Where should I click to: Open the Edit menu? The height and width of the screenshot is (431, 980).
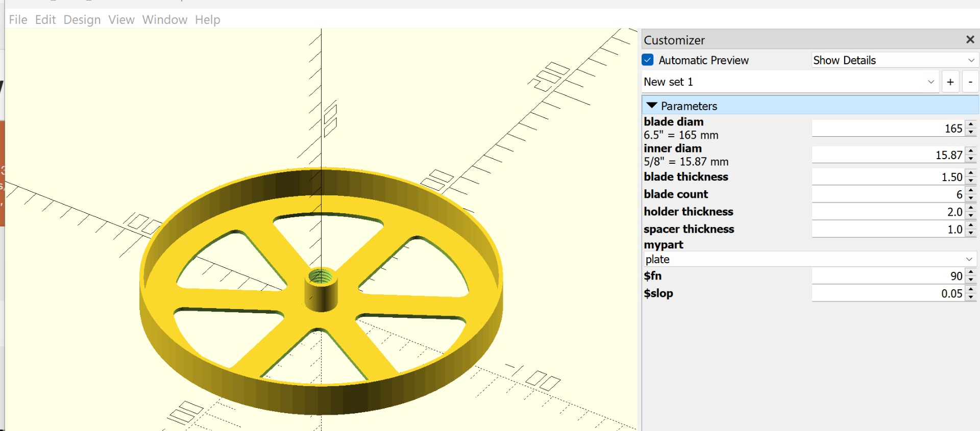click(x=45, y=20)
